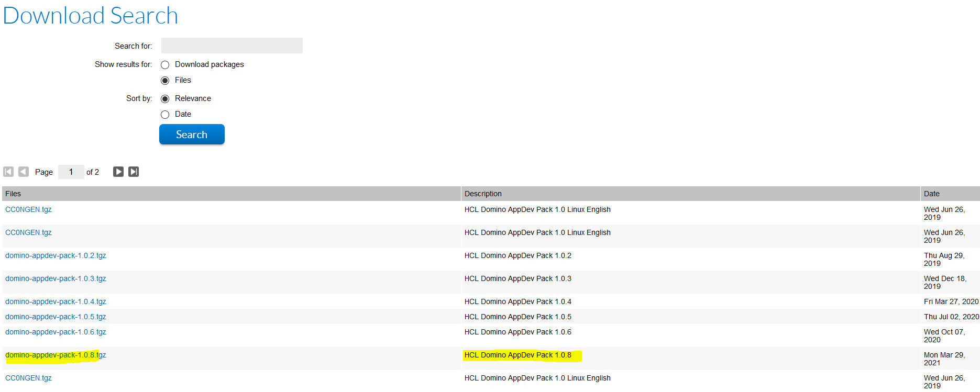Sort results by Relevance
The height and width of the screenshot is (392, 980).
pos(165,99)
